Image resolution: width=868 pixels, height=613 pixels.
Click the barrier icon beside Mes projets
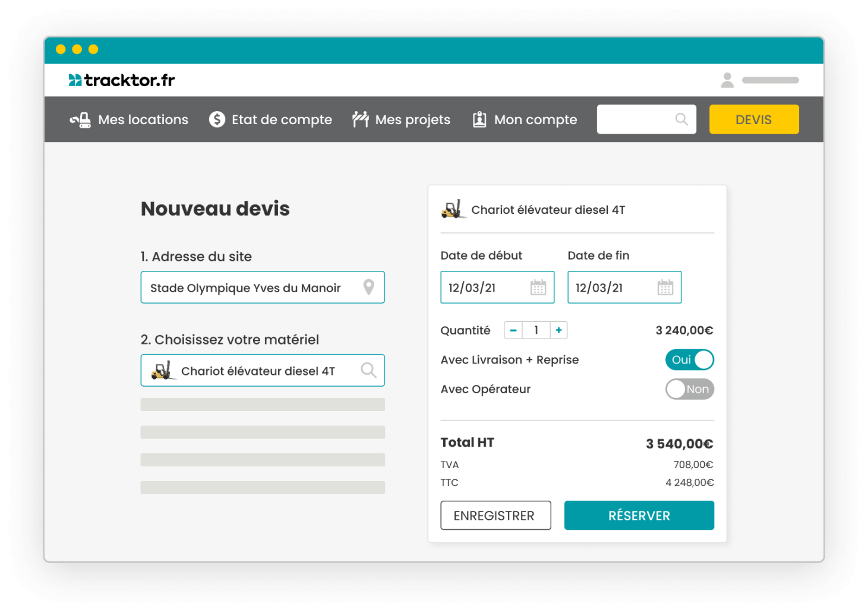(360, 119)
